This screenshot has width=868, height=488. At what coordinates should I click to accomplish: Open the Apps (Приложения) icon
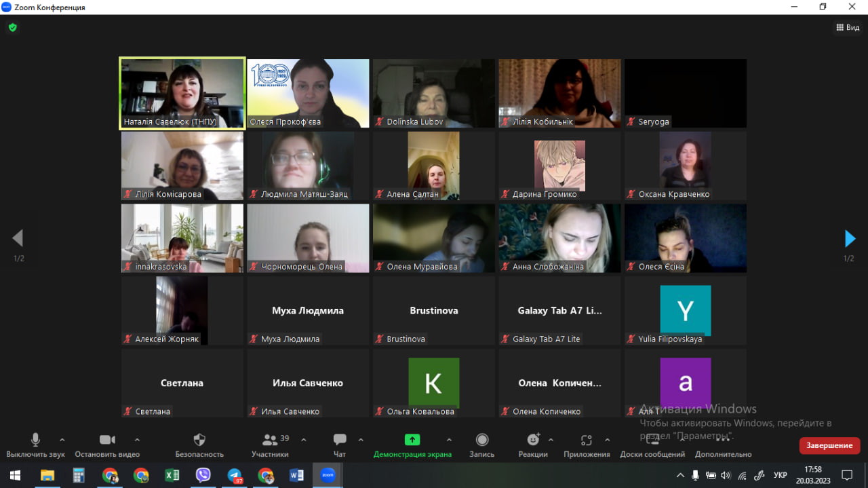tap(587, 440)
